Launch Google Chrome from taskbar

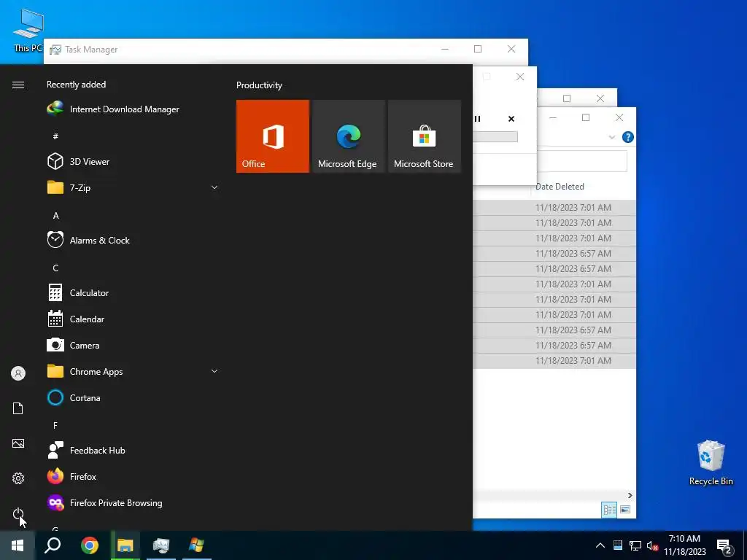[x=90, y=545]
